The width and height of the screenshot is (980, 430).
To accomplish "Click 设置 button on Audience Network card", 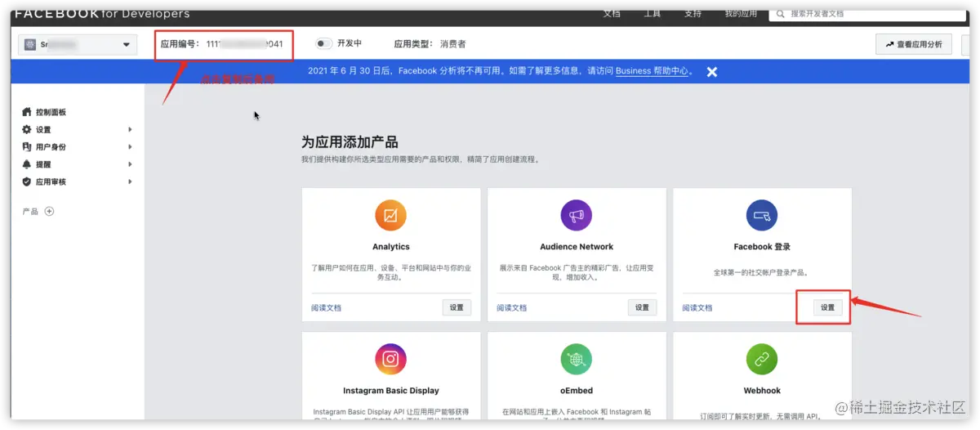I will [642, 307].
